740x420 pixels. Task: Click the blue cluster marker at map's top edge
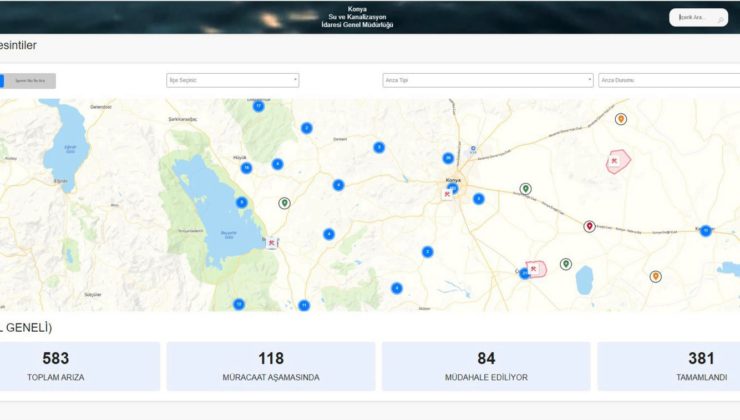tap(258, 105)
